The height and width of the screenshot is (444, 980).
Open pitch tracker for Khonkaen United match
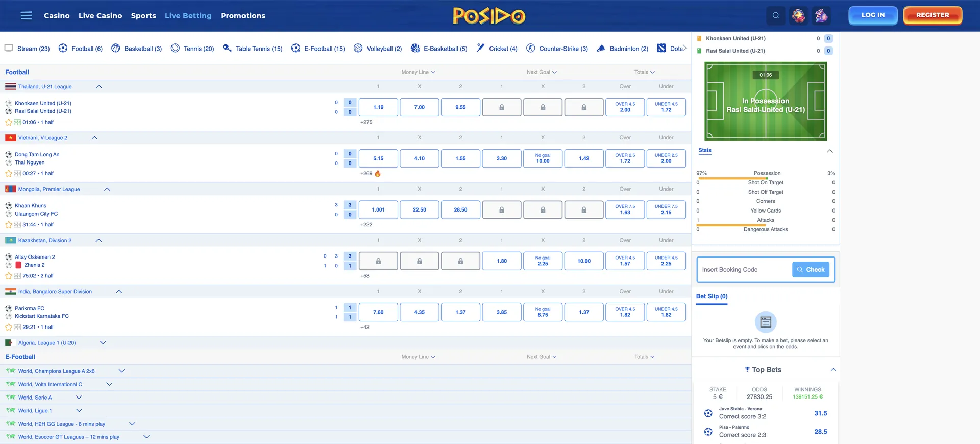pos(17,122)
